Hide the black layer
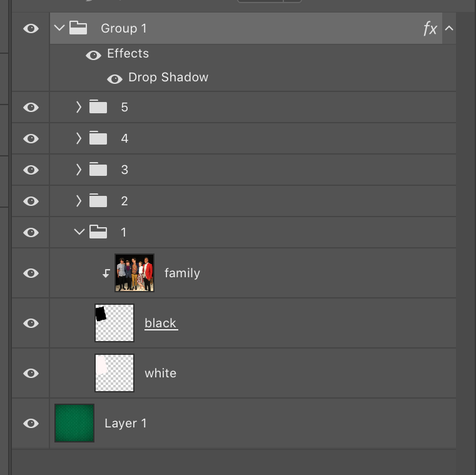 click(31, 324)
